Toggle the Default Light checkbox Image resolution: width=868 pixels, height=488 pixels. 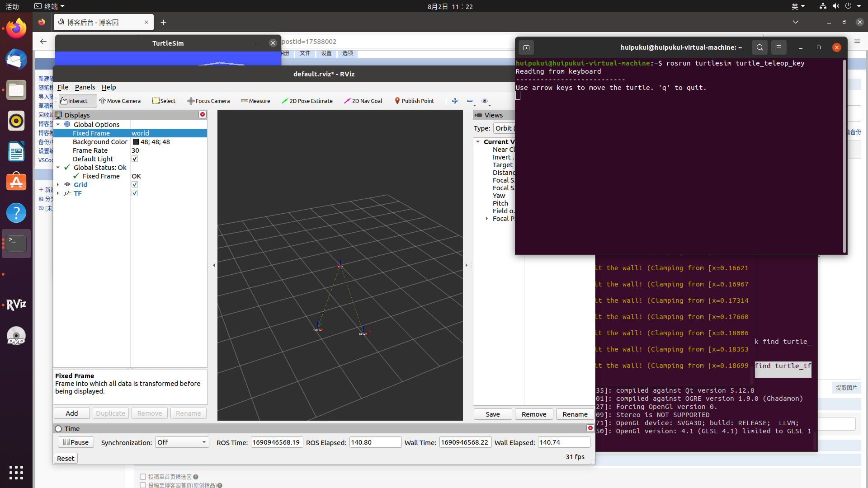click(x=135, y=159)
